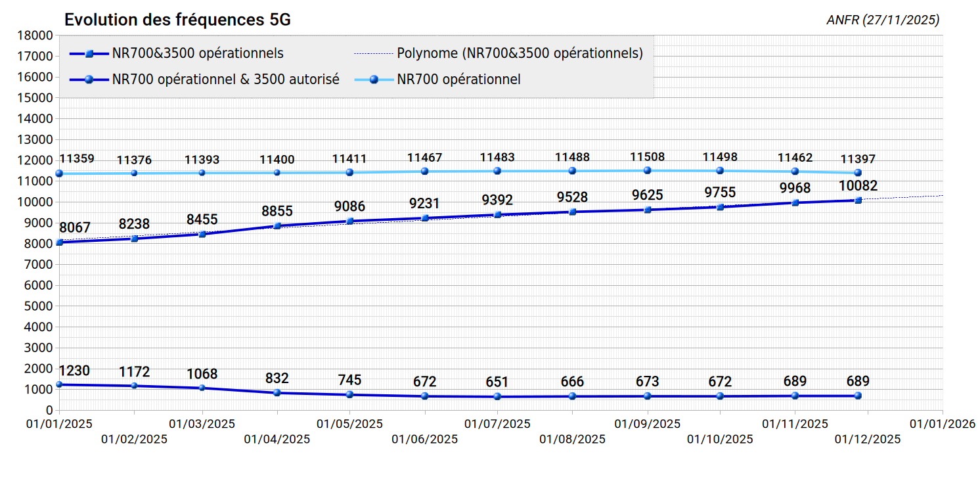Image resolution: width=980 pixels, height=483 pixels.
Task: Click the 'NR700 opérationnel & 3500 autorisé' legend text
Action: (x=225, y=80)
